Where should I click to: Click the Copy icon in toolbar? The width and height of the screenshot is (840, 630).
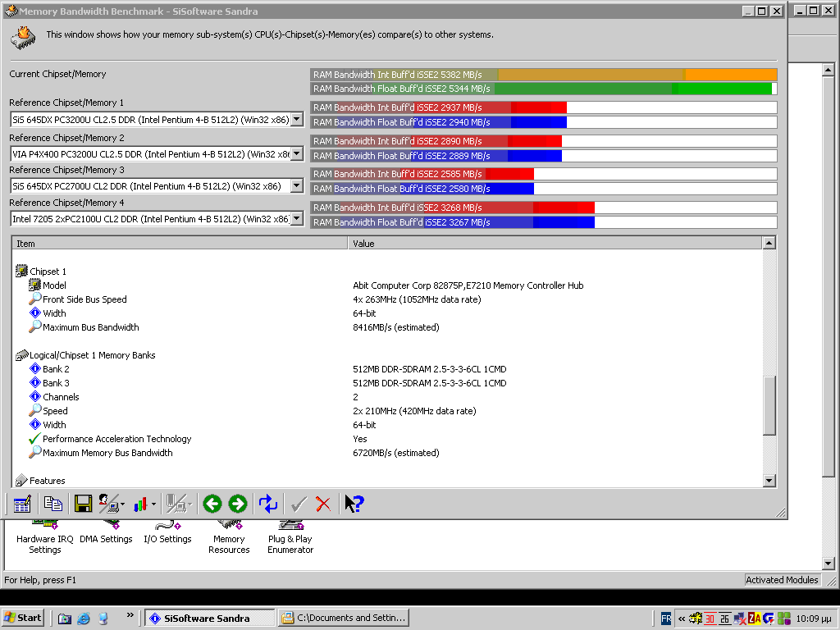(x=53, y=504)
